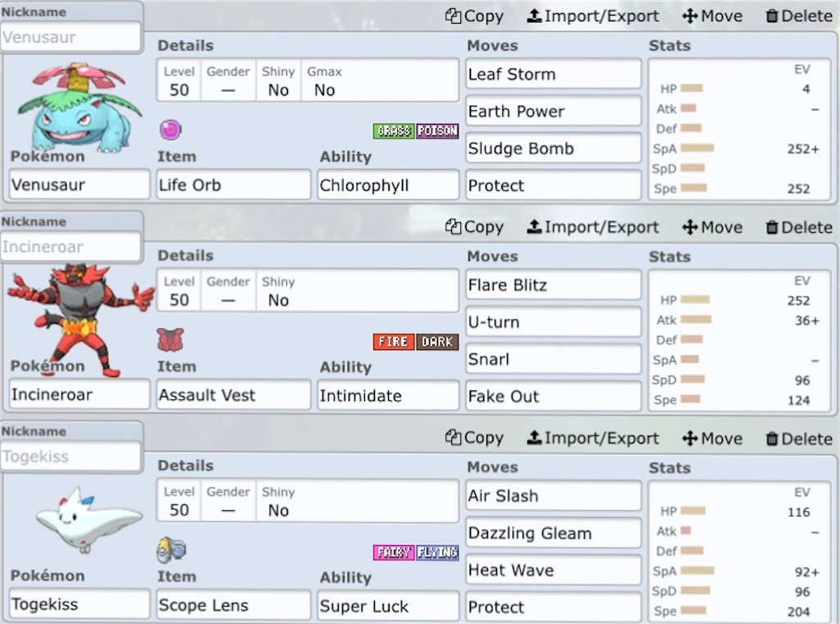The height and width of the screenshot is (624, 840).
Task: Click Venusaur's Poison type badge
Action: pos(437,130)
